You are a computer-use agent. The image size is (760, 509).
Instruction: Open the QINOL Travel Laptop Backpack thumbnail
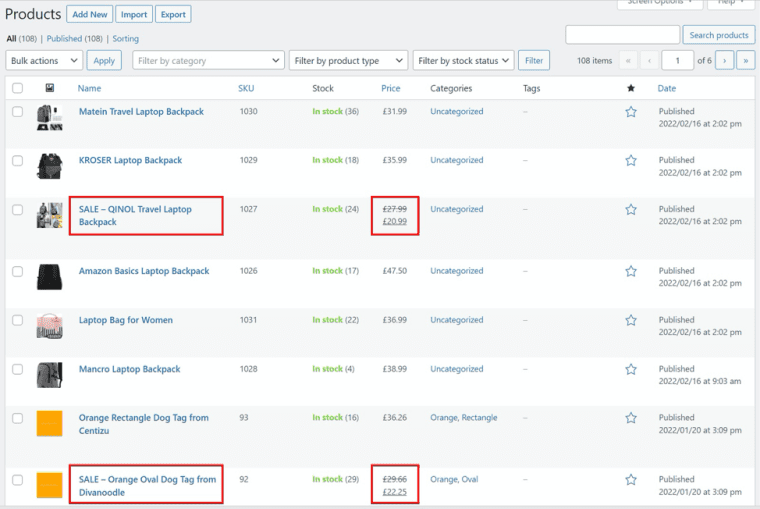click(x=49, y=215)
